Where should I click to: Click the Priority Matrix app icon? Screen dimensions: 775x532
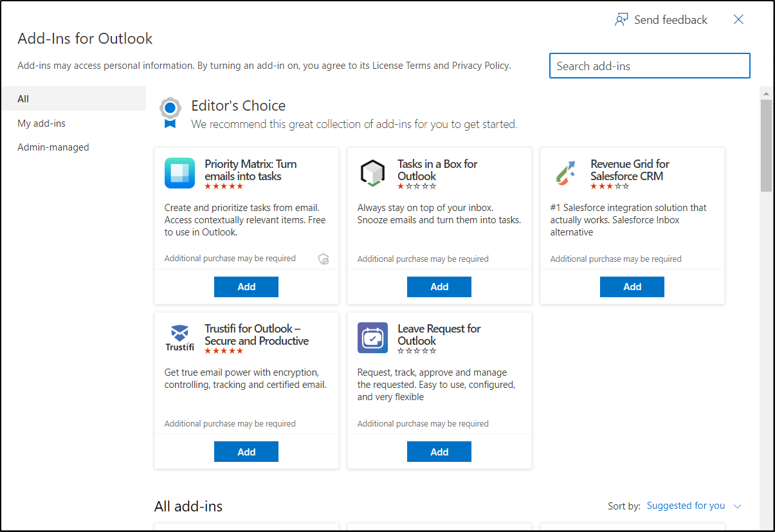(x=179, y=173)
